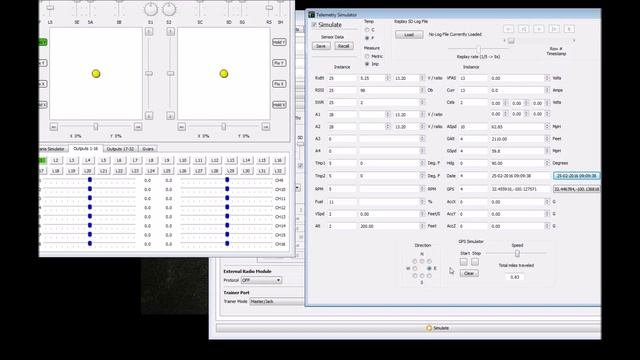Click the S2 rotary knob

169,9
